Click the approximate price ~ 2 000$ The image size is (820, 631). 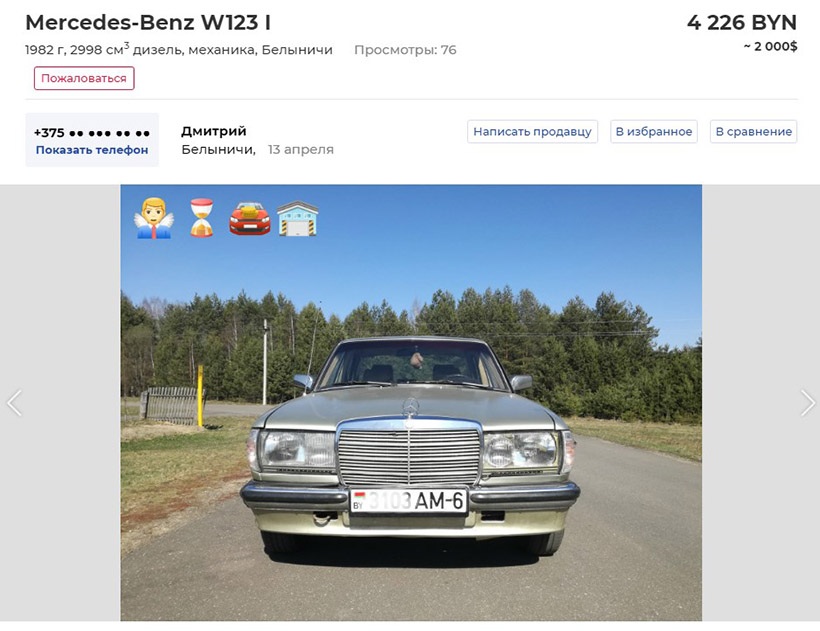tap(770, 47)
